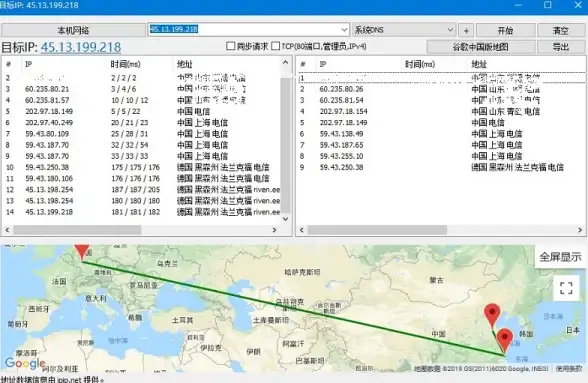Image resolution: width=588 pixels, height=383 pixels.
Task: Close the window with the X button
Action: pyautogui.click(x=578, y=5)
